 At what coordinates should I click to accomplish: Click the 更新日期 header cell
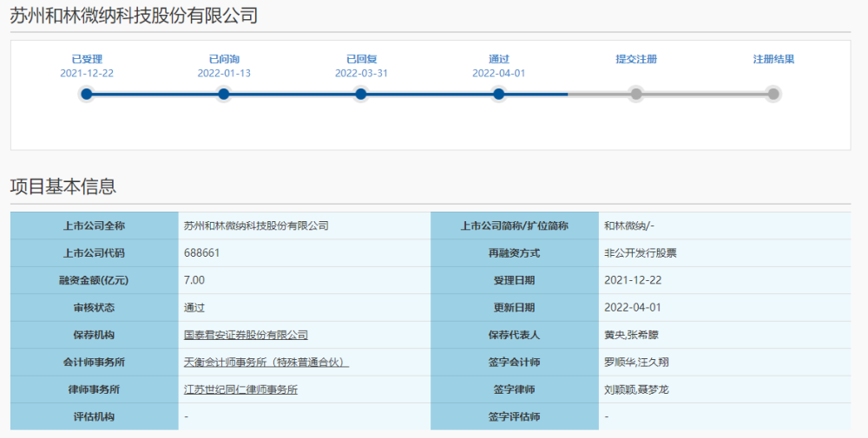tap(514, 308)
